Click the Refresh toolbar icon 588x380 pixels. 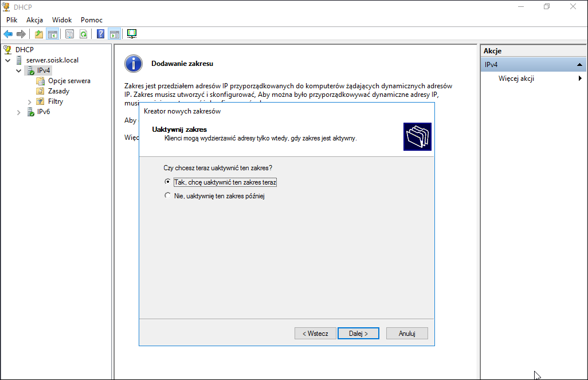point(83,34)
